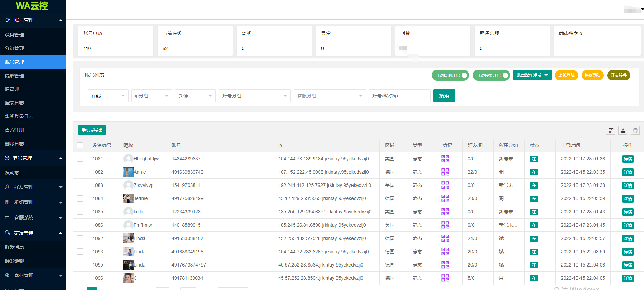Click the table export icon
The width and height of the screenshot is (644, 290).
[x=623, y=130]
